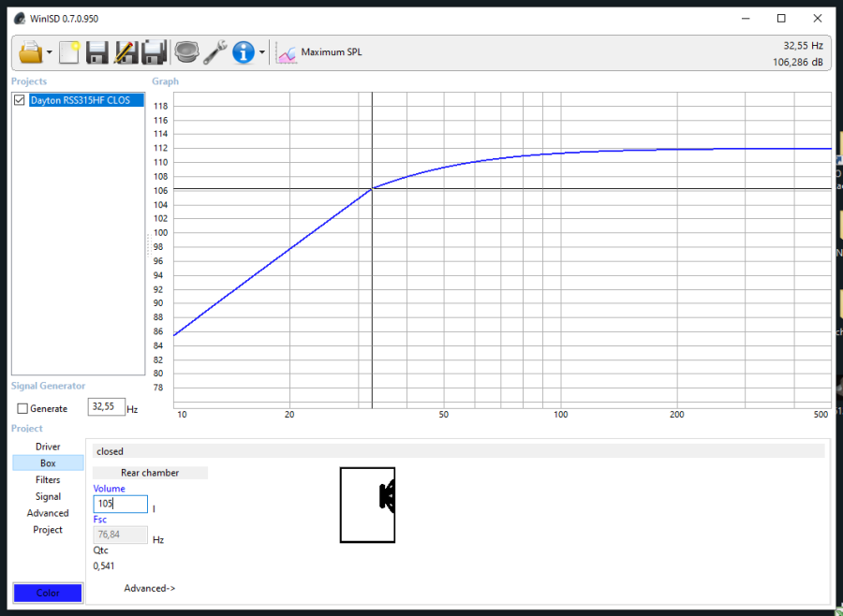The height and width of the screenshot is (616, 843).
Task: Click the Save All double-disk icon
Action: coord(155,52)
